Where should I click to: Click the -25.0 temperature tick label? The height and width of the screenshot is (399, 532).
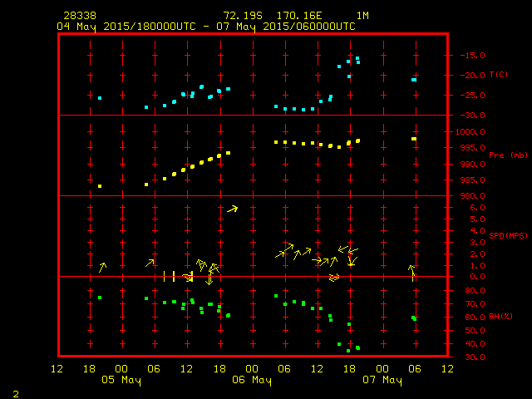(x=472, y=96)
